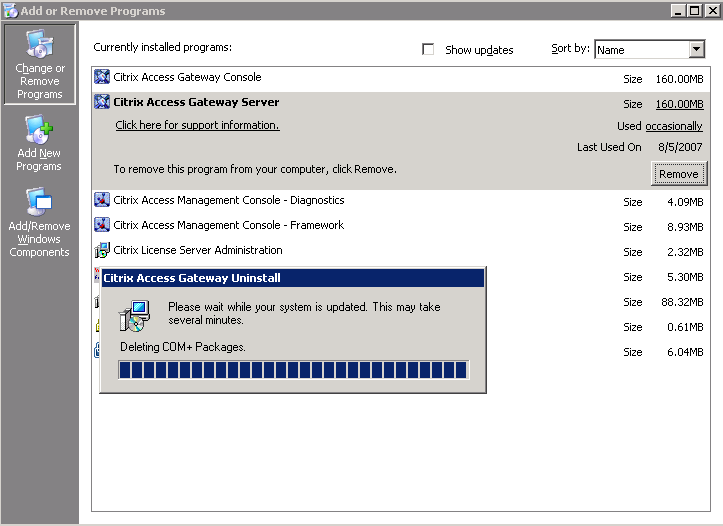Click the Remove button

pyautogui.click(x=678, y=174)
